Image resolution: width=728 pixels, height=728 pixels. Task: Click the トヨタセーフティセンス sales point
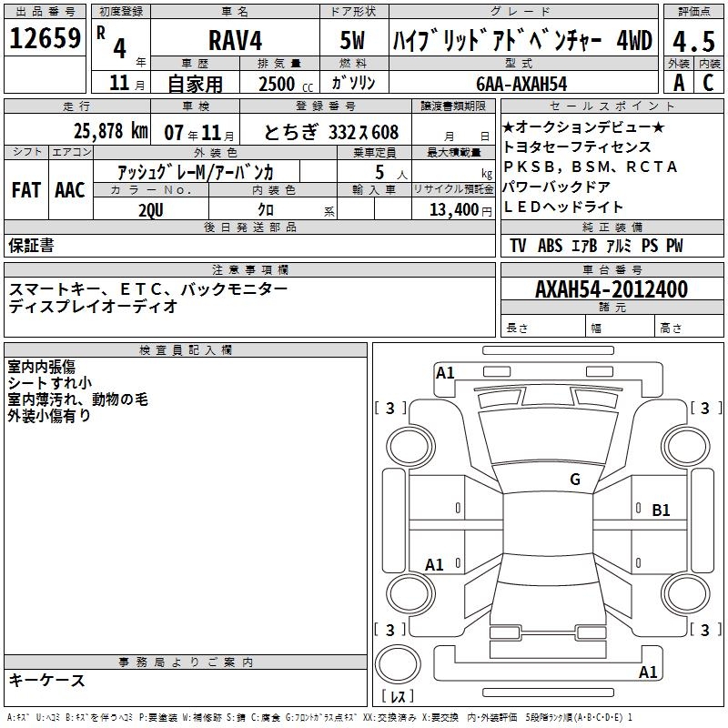tap(578, 147)
